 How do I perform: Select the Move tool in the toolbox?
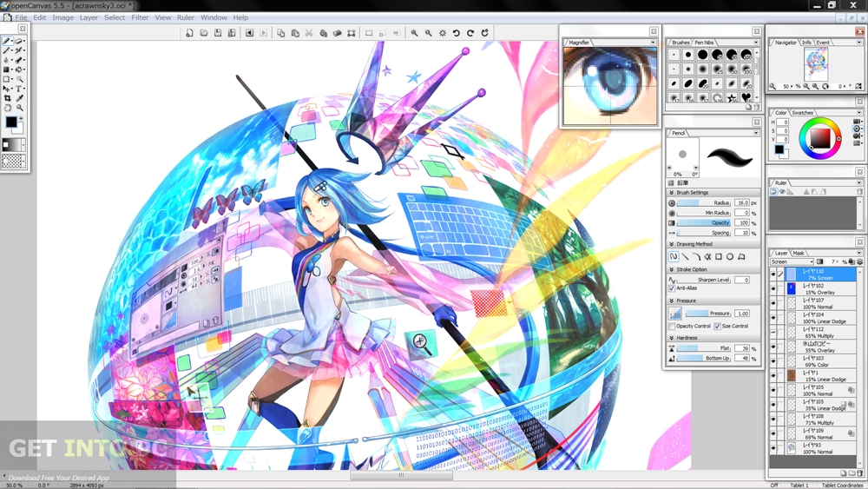6,89
